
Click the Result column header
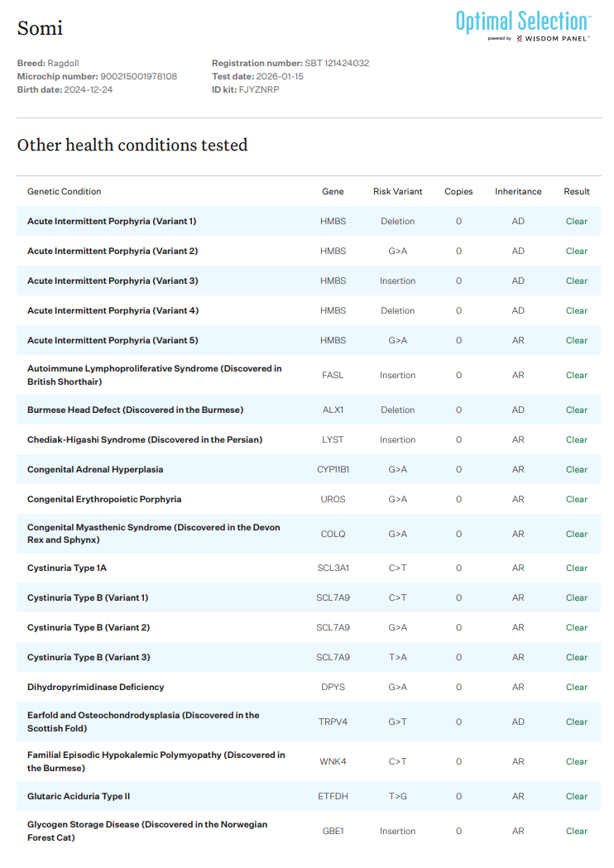[x=577, y=191]
